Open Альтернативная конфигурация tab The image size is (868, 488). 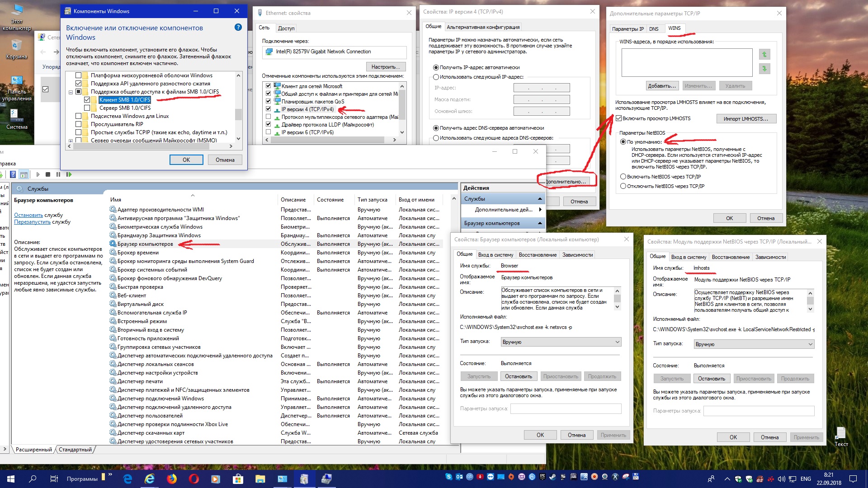(x=483, y=27)
